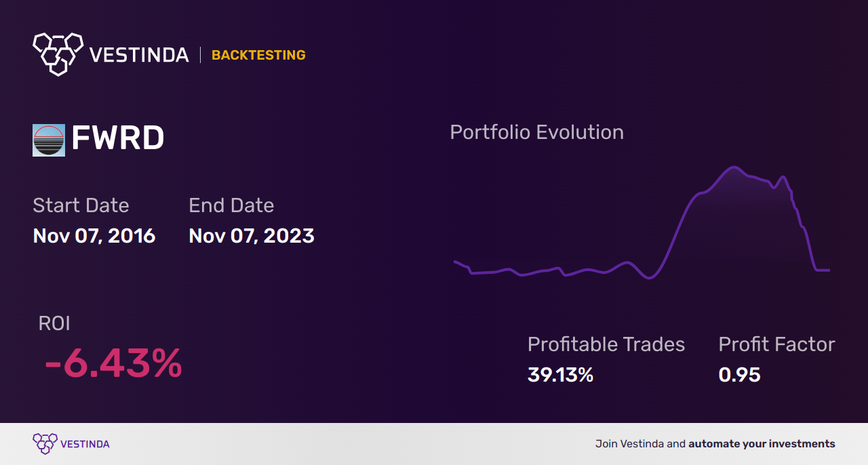Select the 39.13% profitable trades value
Screen dimensions: 868x465
560,375
